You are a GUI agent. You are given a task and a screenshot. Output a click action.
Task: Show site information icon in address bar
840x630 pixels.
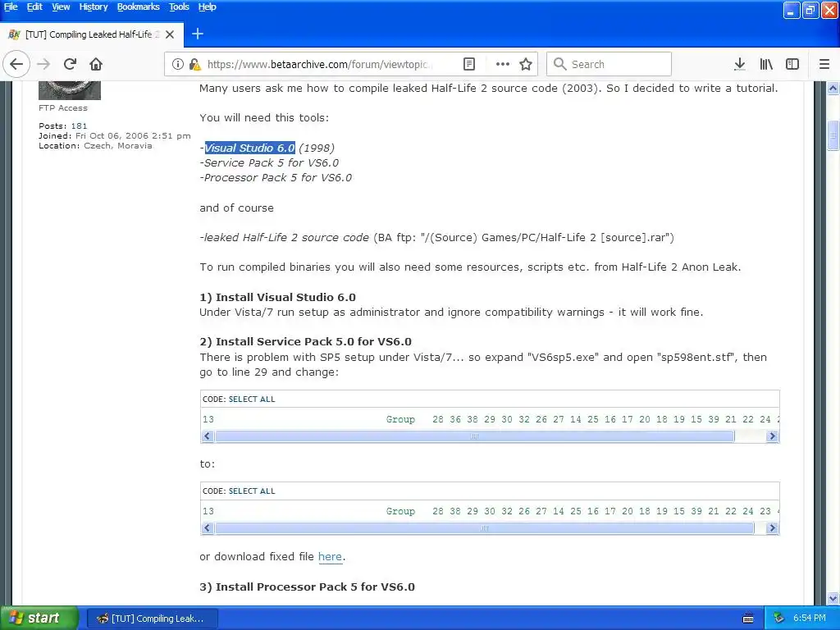177,64
